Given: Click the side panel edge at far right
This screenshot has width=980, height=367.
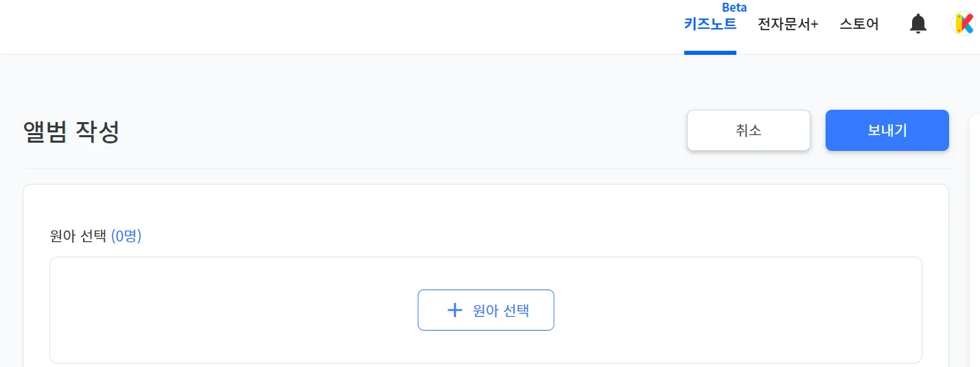Looking at the screenshot, I should coord(975,240).
